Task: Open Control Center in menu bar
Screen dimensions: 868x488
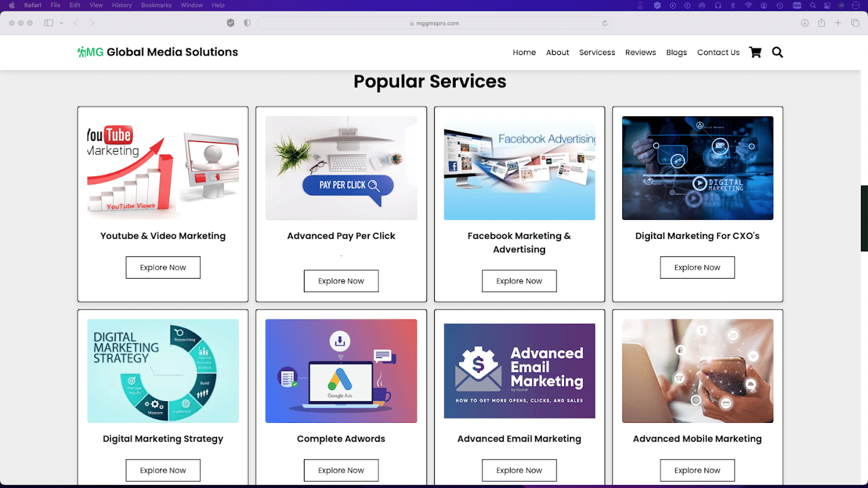Action: (827, 5)
